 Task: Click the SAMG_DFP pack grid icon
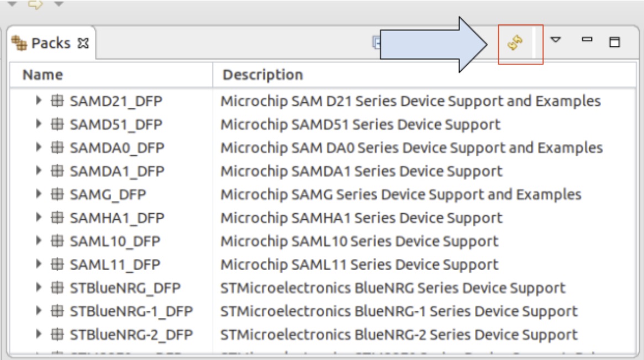point(57,194)
